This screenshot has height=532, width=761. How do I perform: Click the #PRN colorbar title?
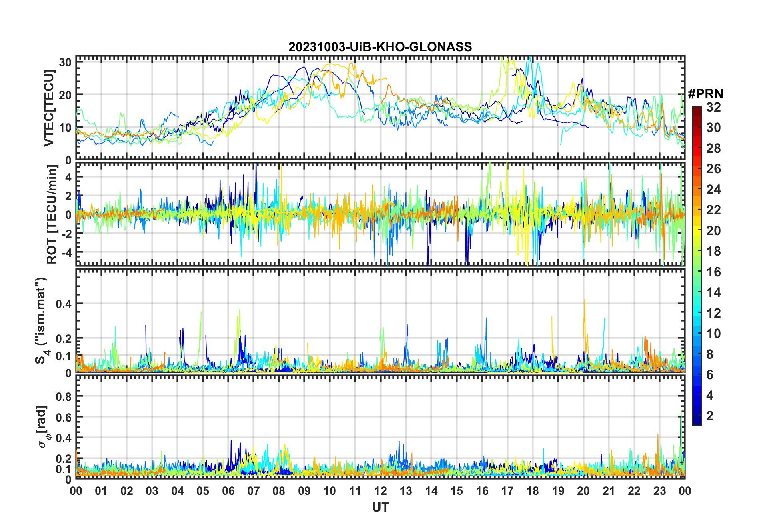[x=705, y=94]
